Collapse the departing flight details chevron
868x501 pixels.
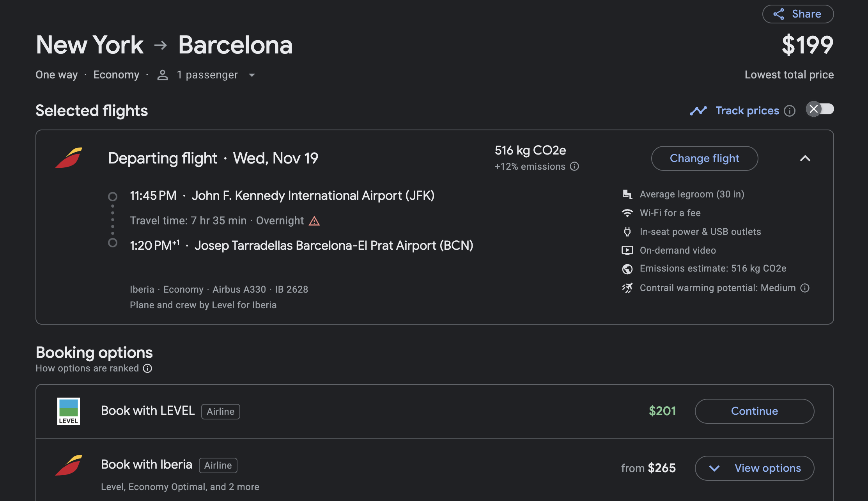point(805,158)
